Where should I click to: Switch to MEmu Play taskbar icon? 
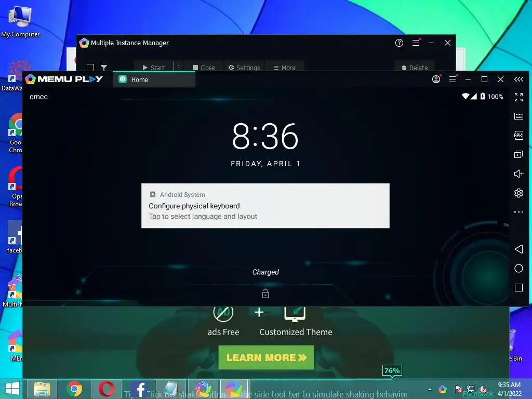234,389
